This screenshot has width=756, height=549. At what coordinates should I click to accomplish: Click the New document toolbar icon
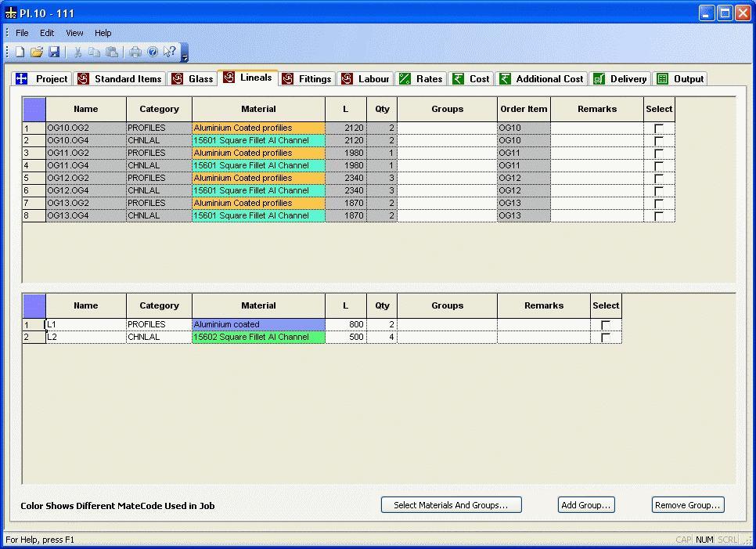point(20,52)
